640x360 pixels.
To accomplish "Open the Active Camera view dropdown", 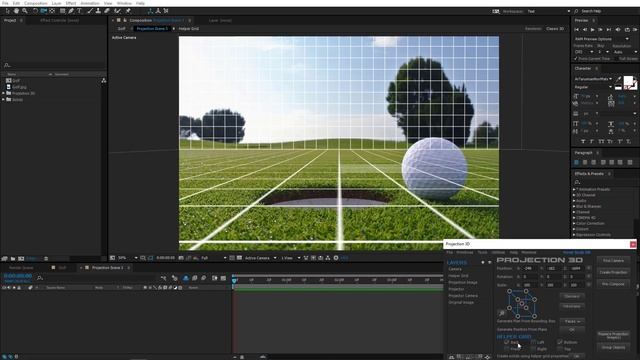I will 260,258.
